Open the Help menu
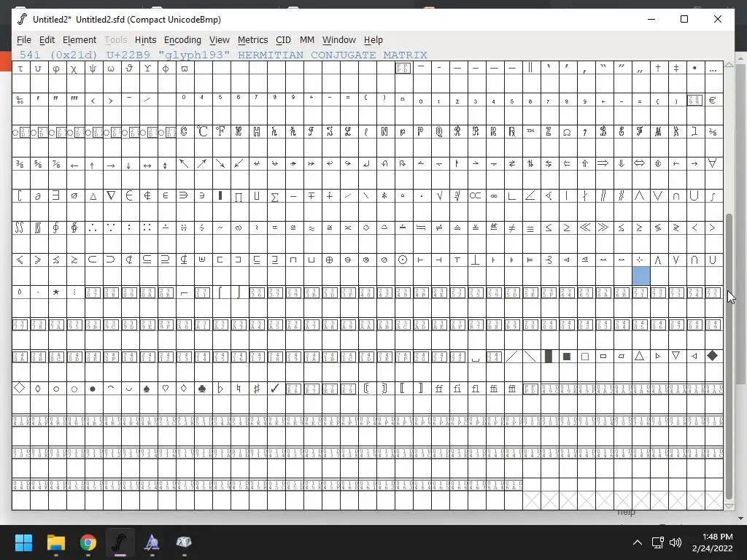This screenshot has width=747, height=560. pos(373,40)
